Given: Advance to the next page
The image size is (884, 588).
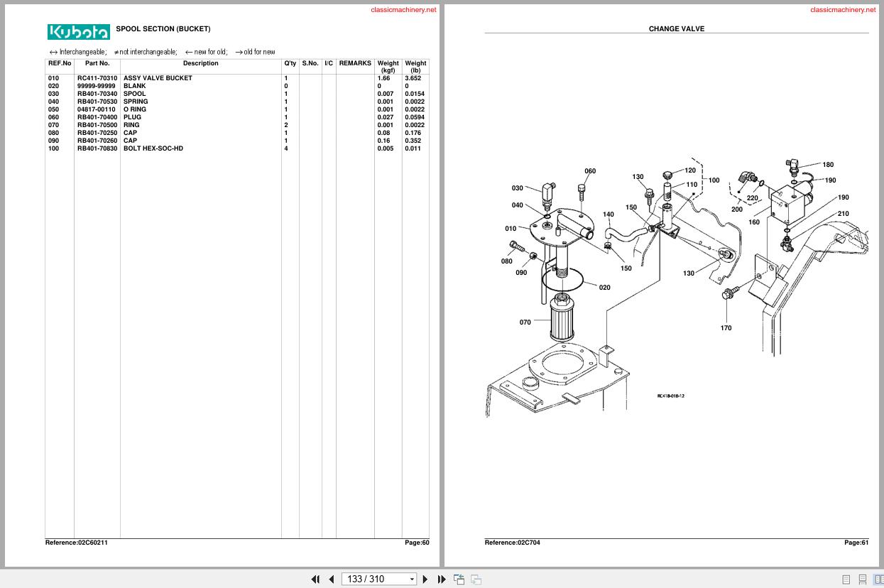Looking at the screenshot, I should (x=424, y=579).
